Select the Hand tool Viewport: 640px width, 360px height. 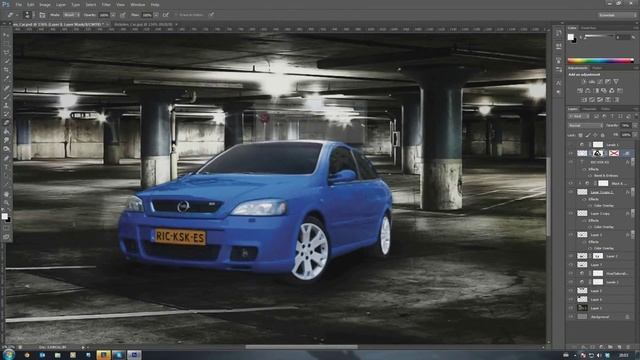(6, 193)
